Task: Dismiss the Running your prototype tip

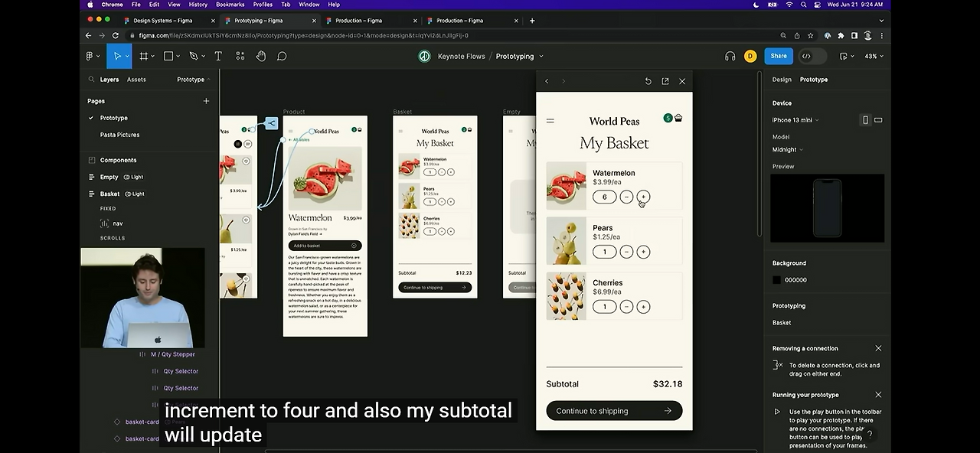Action: point(878,395)
